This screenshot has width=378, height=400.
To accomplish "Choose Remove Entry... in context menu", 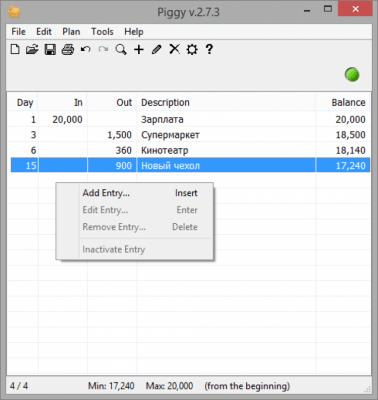I will tap(135, 227).
